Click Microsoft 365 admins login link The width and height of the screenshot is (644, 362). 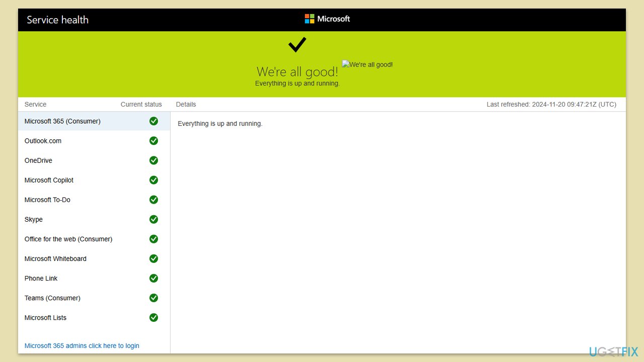[x=82, y=346]
